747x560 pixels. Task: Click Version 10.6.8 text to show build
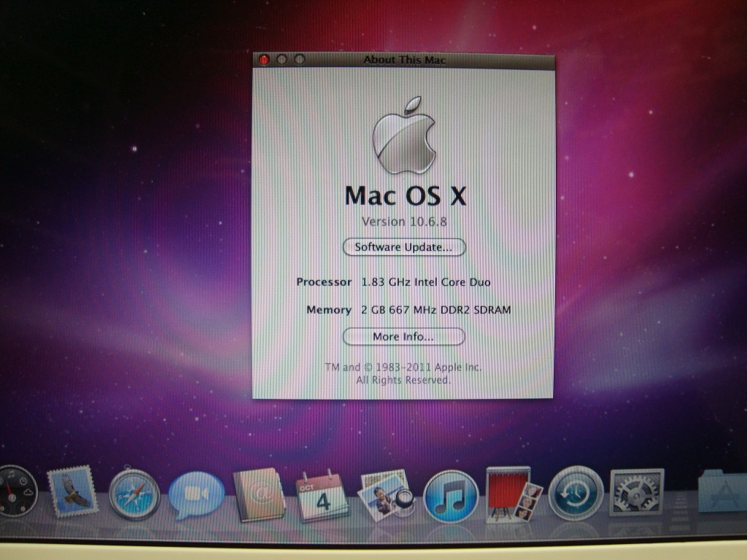[x=403, y=222]
